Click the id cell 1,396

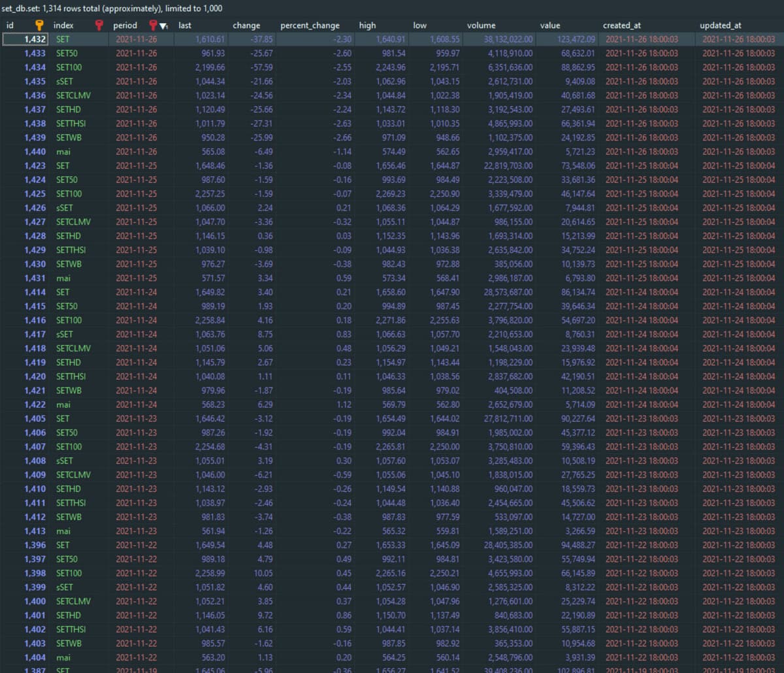click(x=25, y=545)
